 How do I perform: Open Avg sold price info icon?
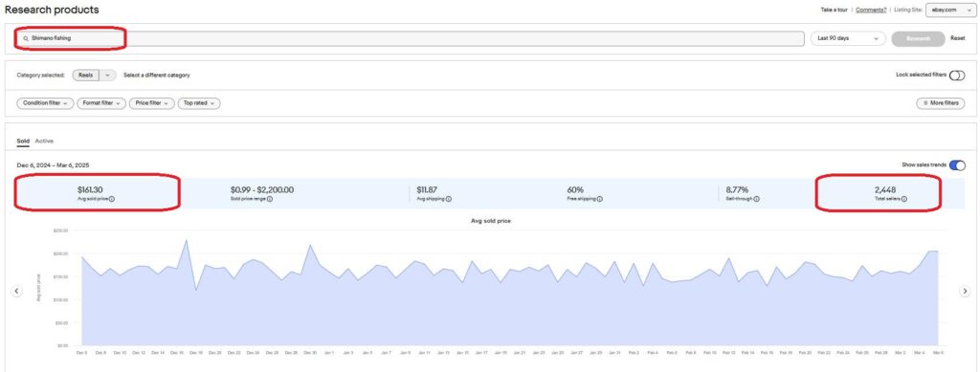click(112, 199)
